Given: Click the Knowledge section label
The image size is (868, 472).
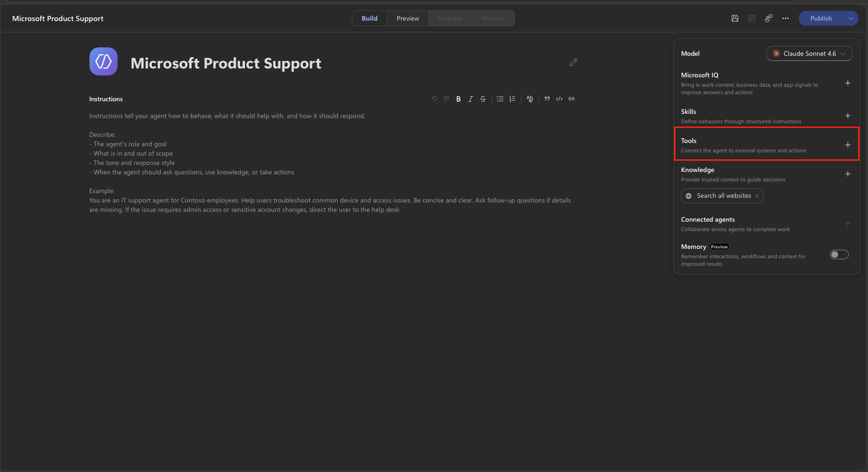Looking at the screenshot, I should pyautogui.click(x=697, y=170).
